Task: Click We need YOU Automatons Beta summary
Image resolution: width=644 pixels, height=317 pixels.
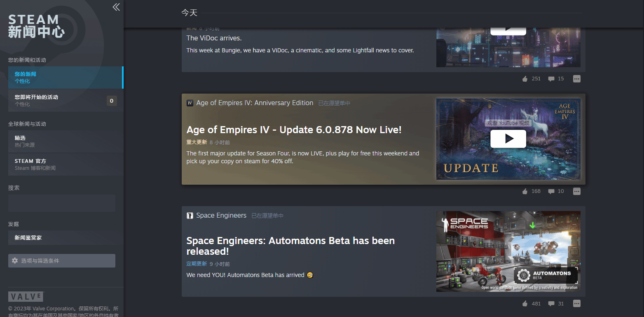Action: click(250, 275)
